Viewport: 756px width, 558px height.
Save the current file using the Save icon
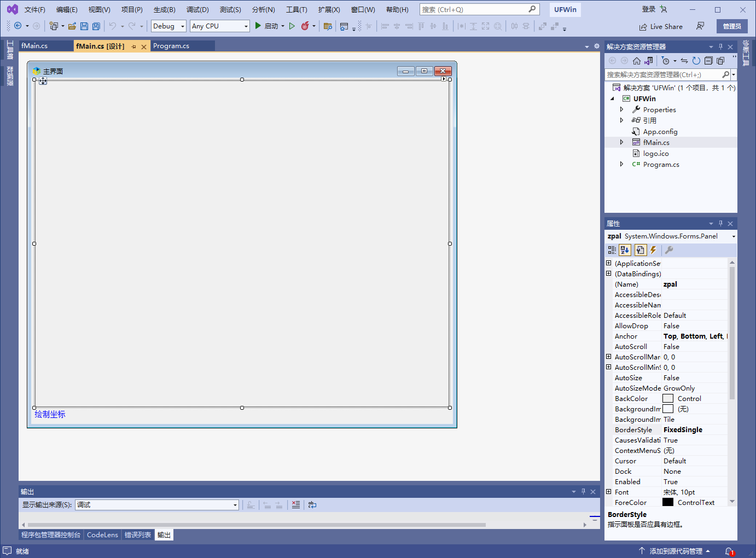point(84,26)
